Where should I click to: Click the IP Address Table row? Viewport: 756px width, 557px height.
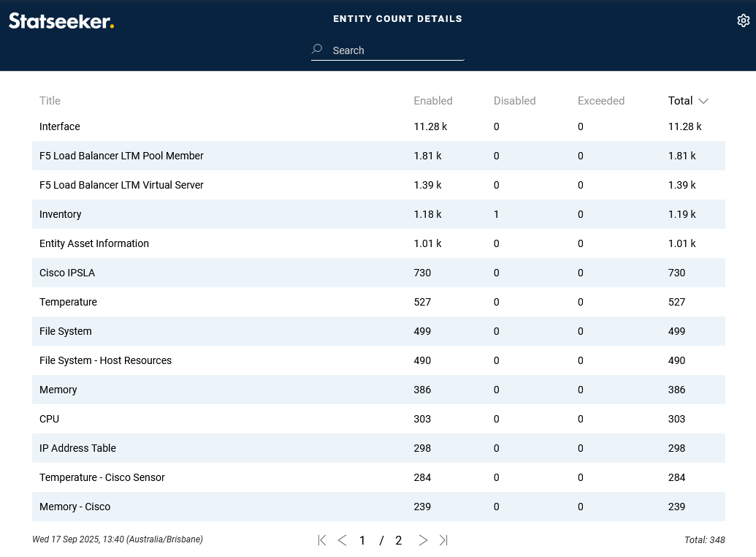pyautogui.click(x=77, y=448)
